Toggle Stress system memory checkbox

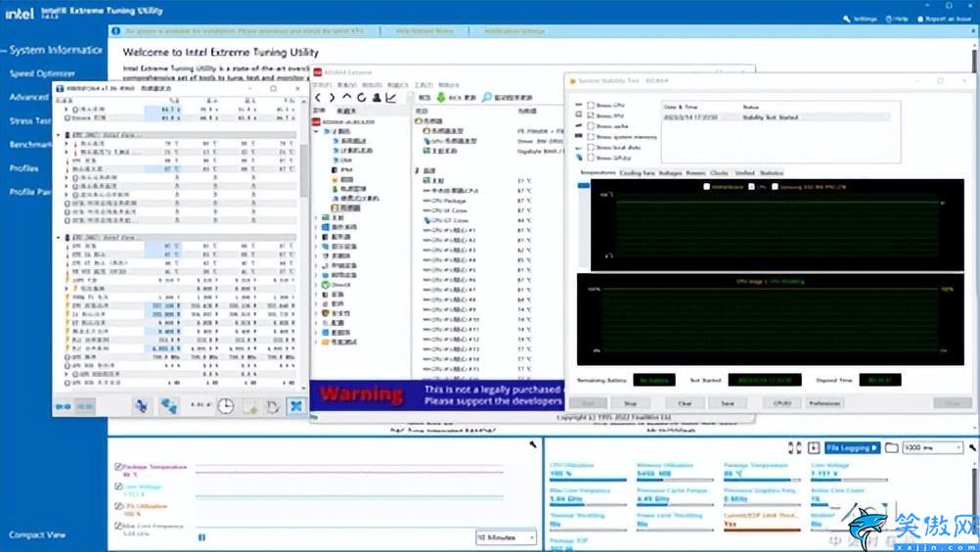point(591,137)
